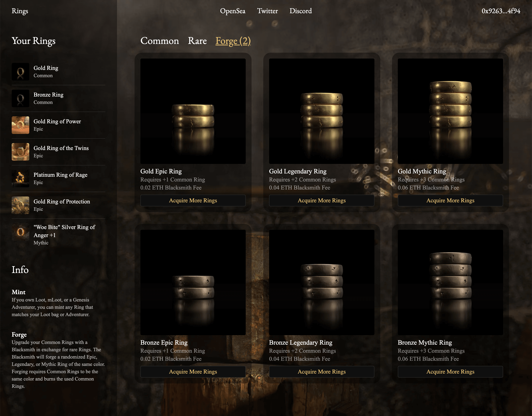Select the Bronze Ring name text

click(48, 95)
